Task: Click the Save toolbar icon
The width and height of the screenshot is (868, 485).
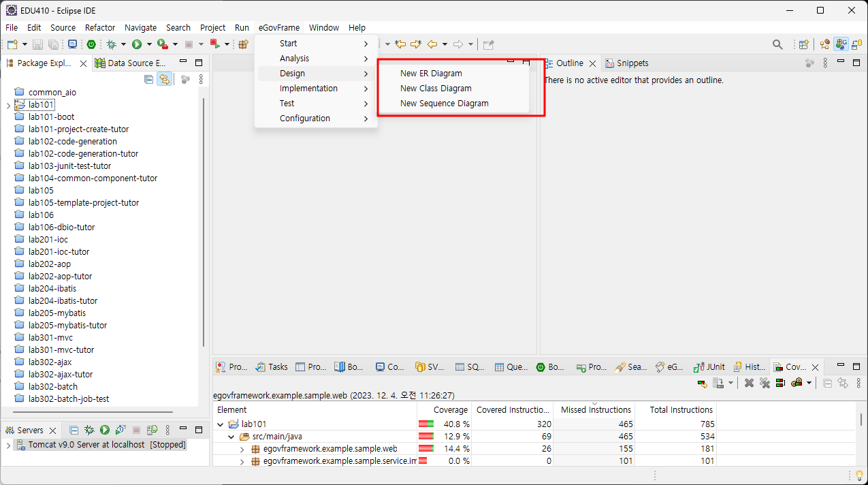Action: pos(38,44)
